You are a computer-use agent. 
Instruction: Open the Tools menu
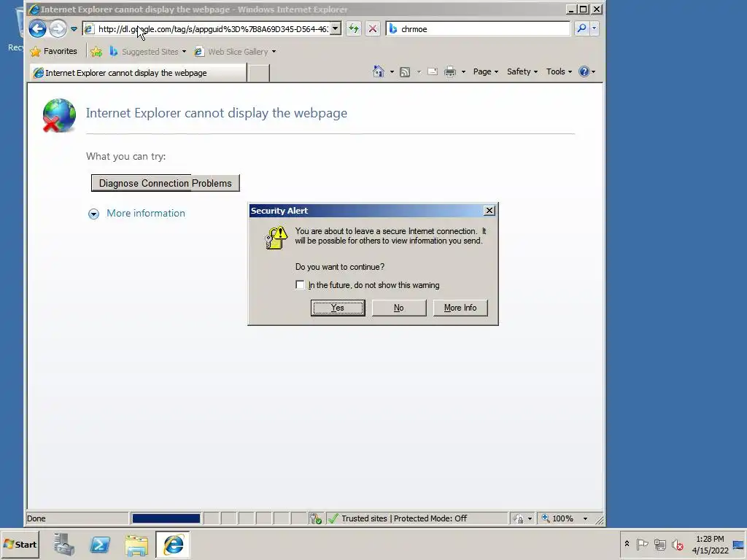click(x=559, y=71)
